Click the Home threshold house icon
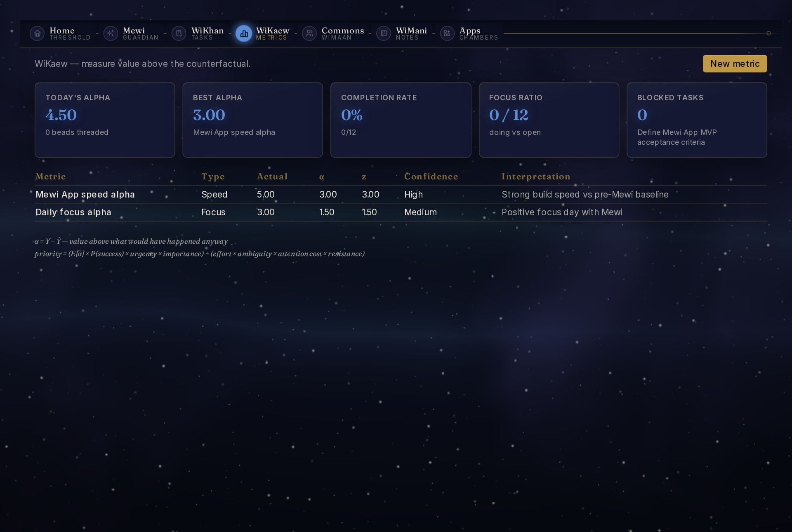The image size is (792, 532). (37, 33)
